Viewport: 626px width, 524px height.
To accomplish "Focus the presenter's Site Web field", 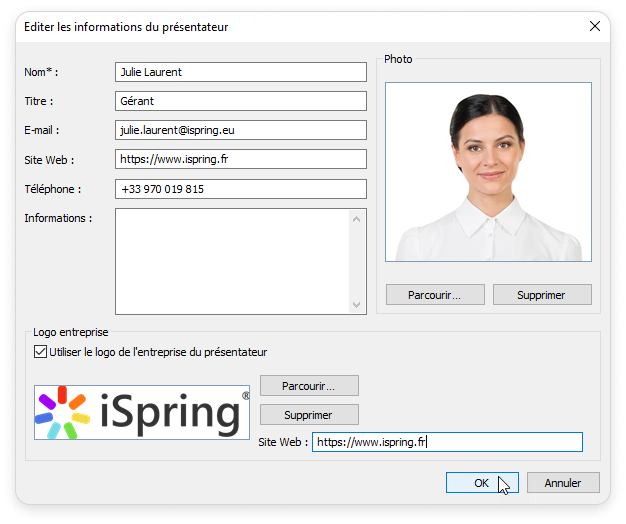I will [241, 159].
